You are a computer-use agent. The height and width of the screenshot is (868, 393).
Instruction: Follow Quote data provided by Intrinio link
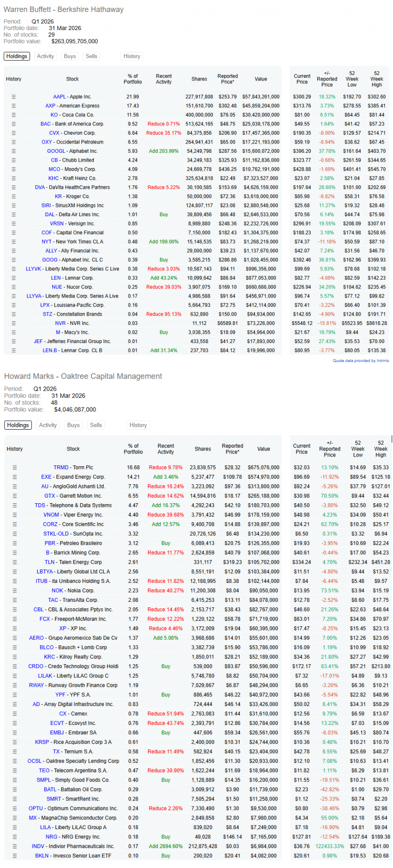click(361, 361)
